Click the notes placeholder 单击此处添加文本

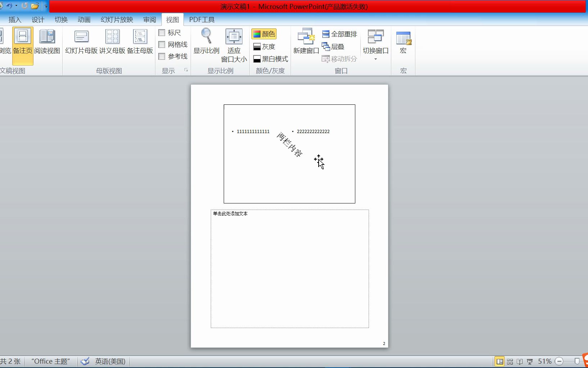coord(290,269)
